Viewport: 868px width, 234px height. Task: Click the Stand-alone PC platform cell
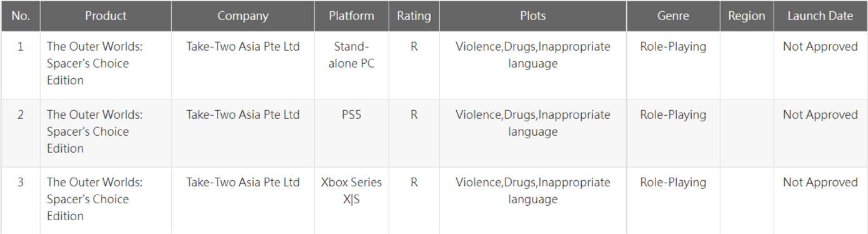(x=351, y=55)
